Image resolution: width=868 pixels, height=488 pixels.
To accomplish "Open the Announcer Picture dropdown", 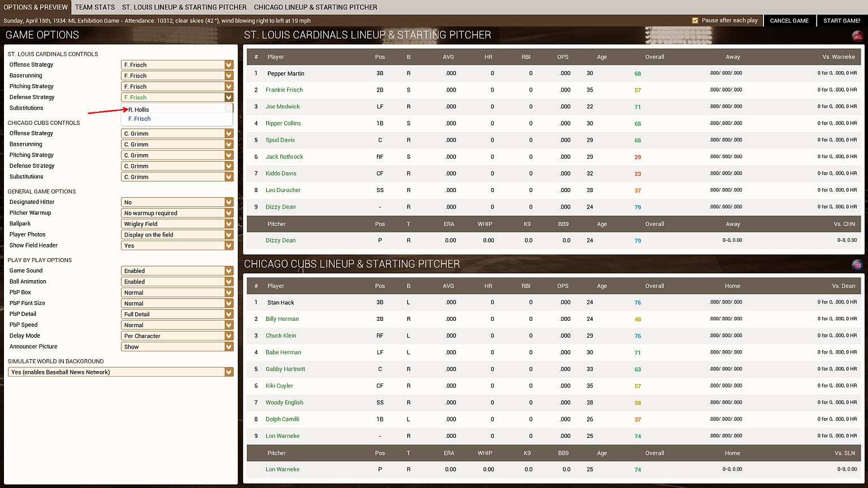I will pos(177,347).
